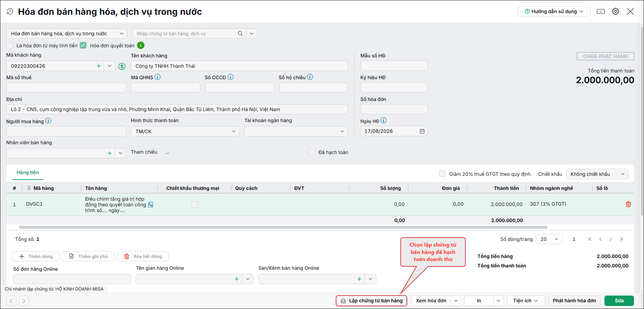The width and height of the screenshot is (644, 309).
Task: Go to first page icon
Action: coord(590,239)
